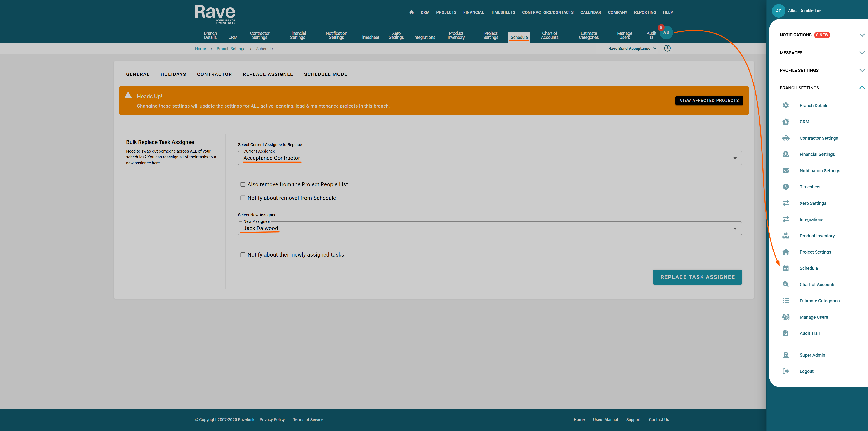Click the Schedule calendar icon in sidebar
The width and height of the screenshot is (868, 431).
[785, 268]
